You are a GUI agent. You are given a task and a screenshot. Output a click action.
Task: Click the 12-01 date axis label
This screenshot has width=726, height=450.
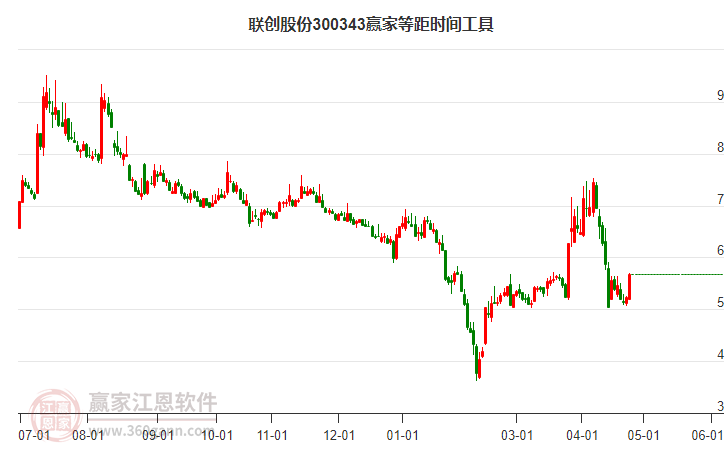339,436
